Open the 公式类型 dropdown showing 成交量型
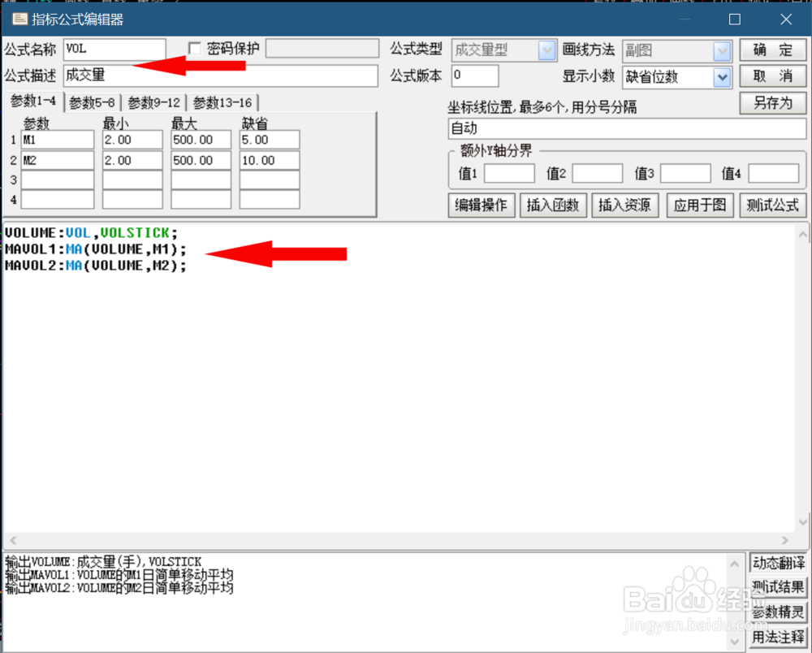This screenshot has height=653, width=812. [549, 50]
